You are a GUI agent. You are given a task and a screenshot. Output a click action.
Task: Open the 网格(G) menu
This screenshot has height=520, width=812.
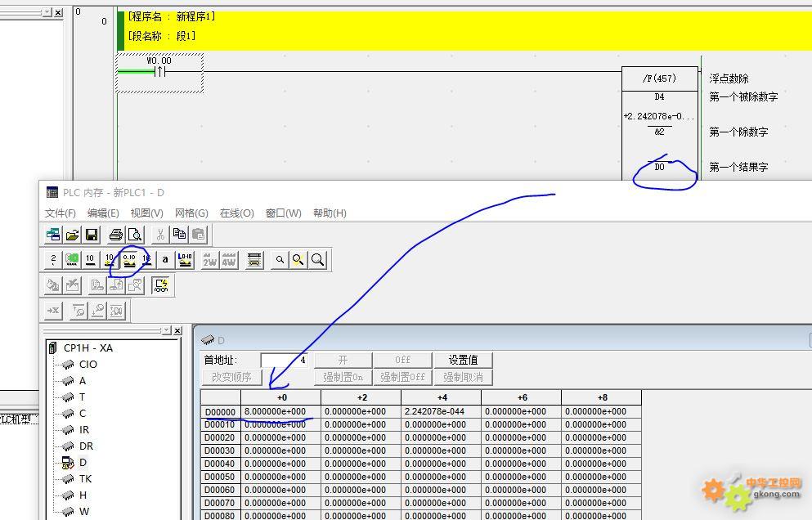coord(191,213)
